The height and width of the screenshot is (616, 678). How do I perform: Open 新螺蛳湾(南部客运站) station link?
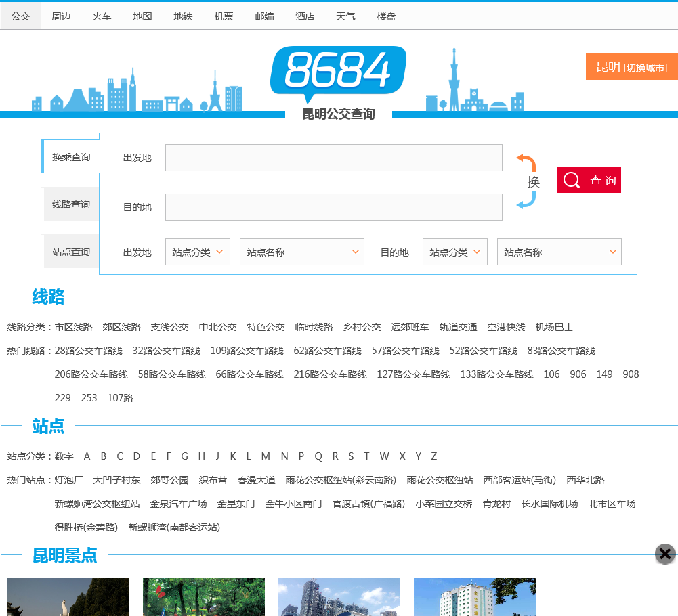pyautogui.click(x=174, y=527)
